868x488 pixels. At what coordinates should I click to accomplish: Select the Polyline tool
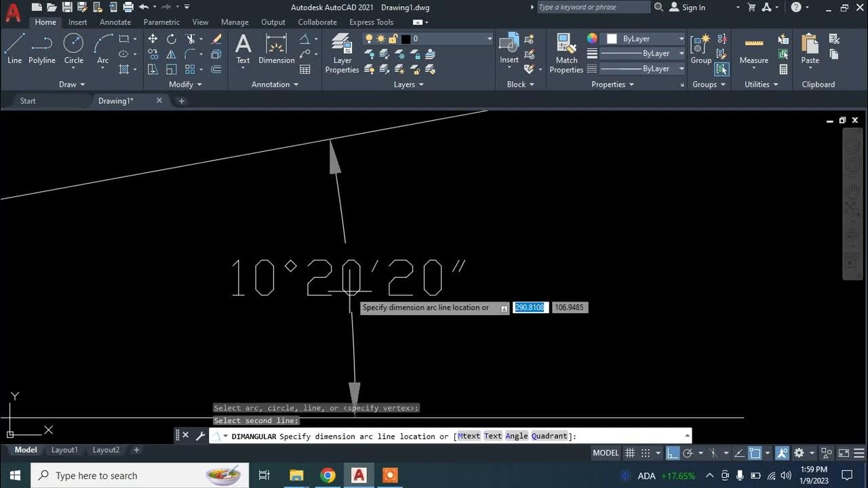(x=42, y=49)
